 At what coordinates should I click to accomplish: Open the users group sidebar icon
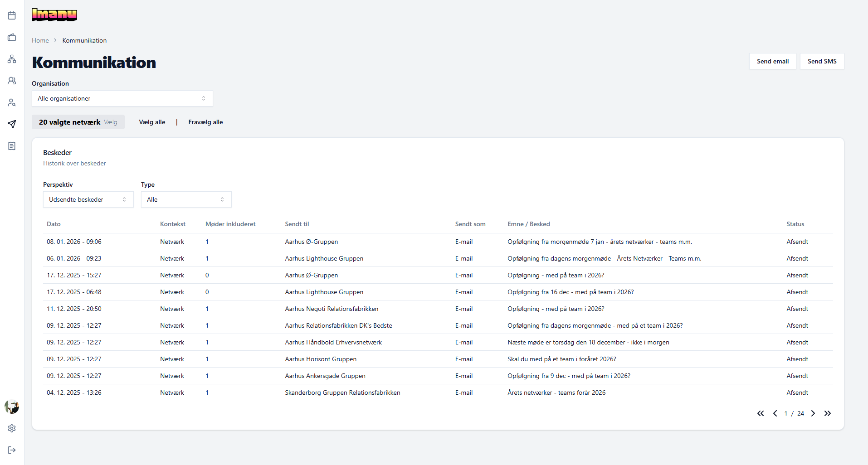12,81
